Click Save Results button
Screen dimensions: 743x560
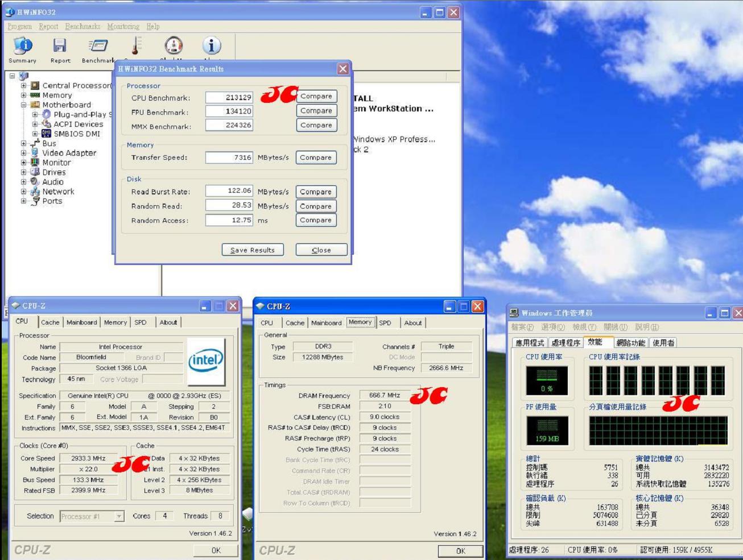tap(253, 250)
